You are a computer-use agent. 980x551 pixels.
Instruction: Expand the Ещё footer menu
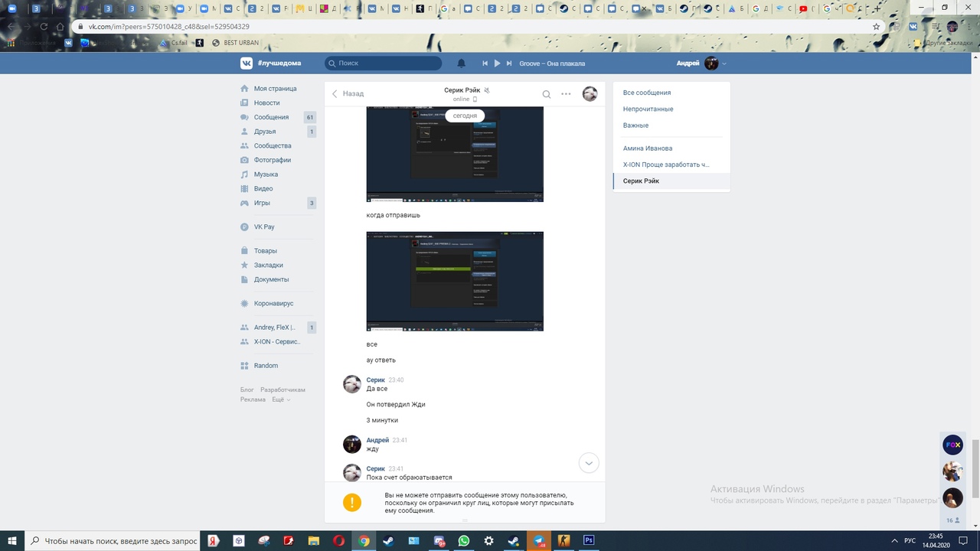click(x=280, y=399)
